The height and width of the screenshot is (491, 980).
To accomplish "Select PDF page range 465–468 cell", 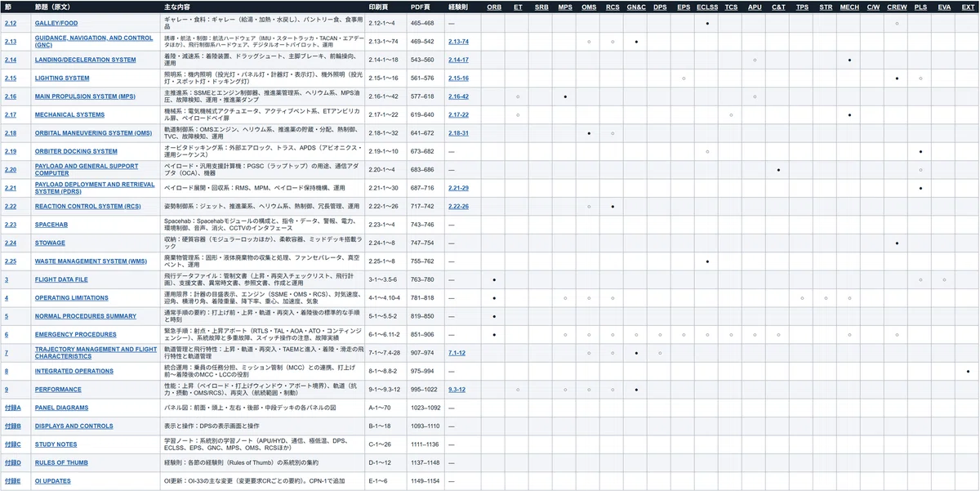I will [425, 23].
